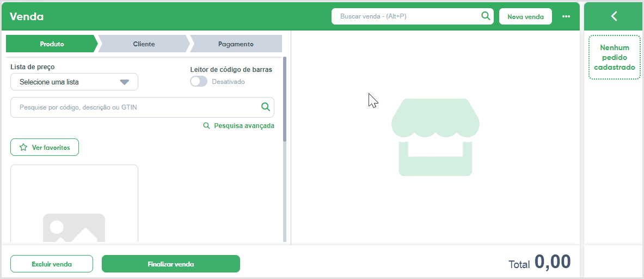Click the Lista de preço label

click(33, 66)
